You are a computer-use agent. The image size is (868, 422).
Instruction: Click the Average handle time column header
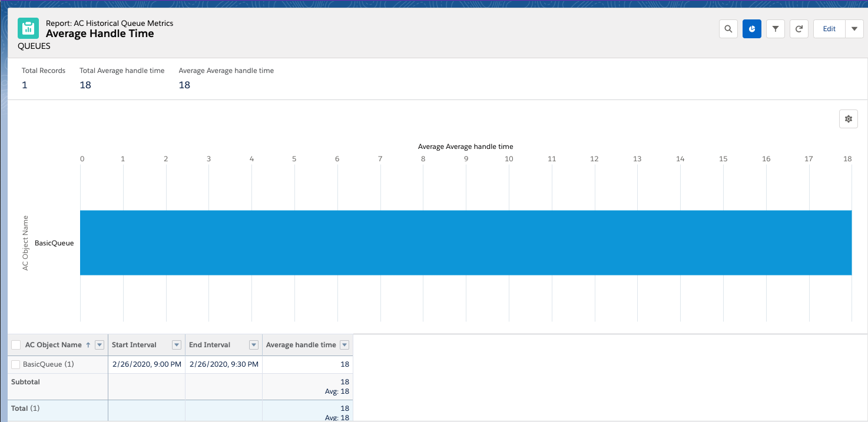coord(301,345)
